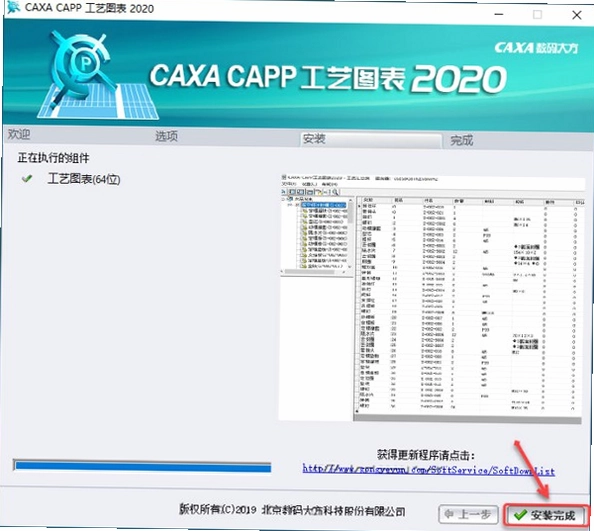Click the 安装完成 finish button
This screenshot has height=531, width=594.
546,515
